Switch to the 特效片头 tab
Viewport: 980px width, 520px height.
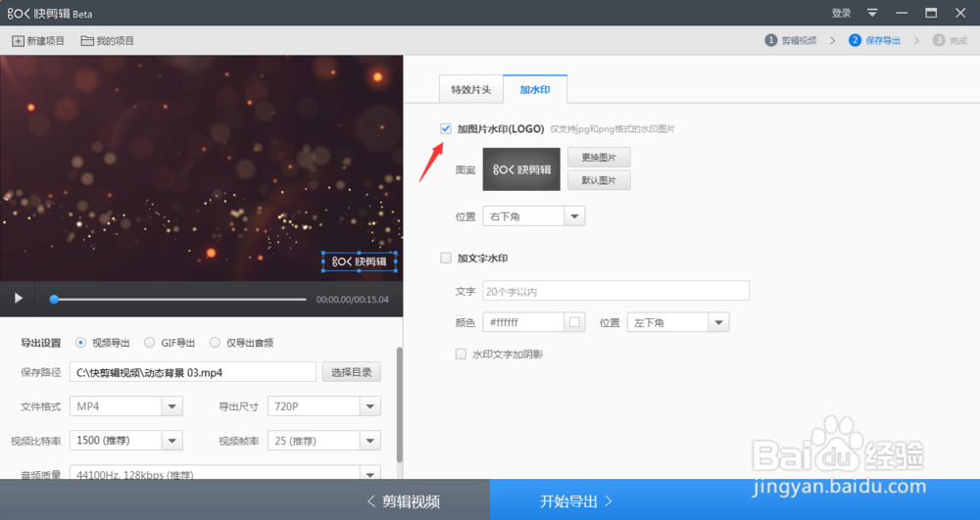471,89
